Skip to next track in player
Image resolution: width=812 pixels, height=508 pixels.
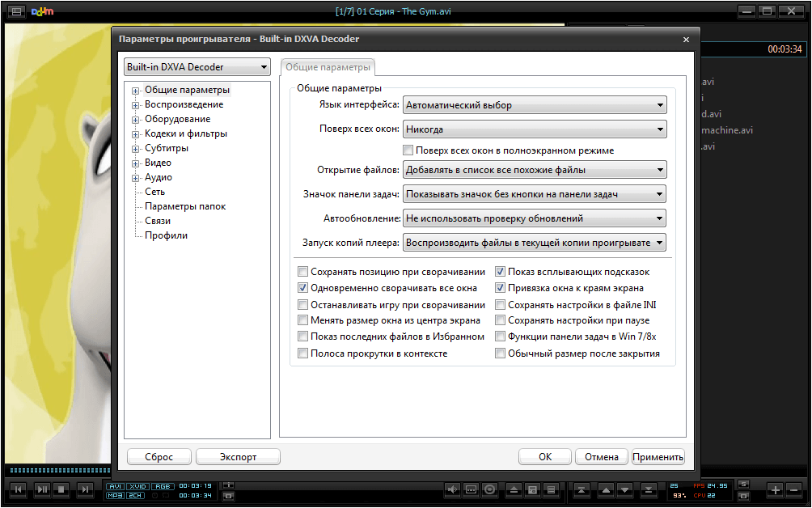[86, 489]
